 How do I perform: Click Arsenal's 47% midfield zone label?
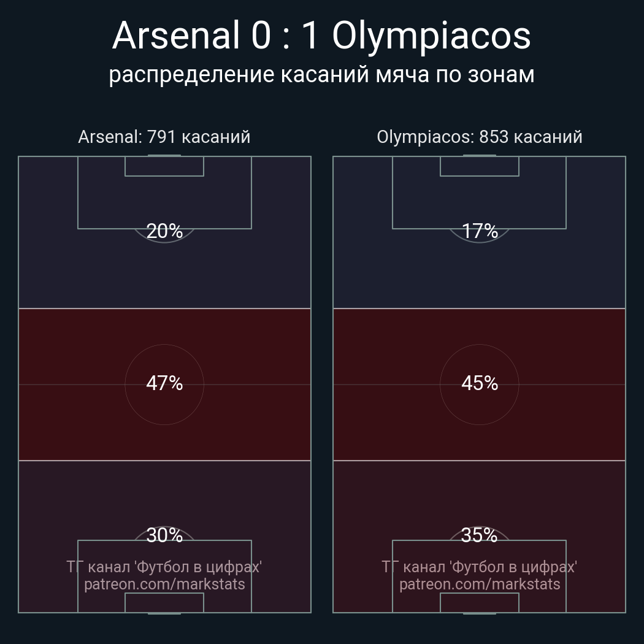click(164, 383)
